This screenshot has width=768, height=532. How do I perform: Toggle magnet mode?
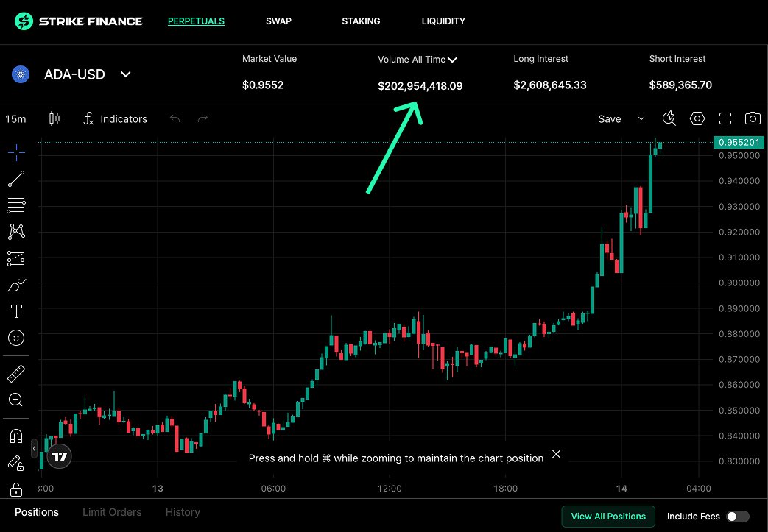(x=16, y=436)
